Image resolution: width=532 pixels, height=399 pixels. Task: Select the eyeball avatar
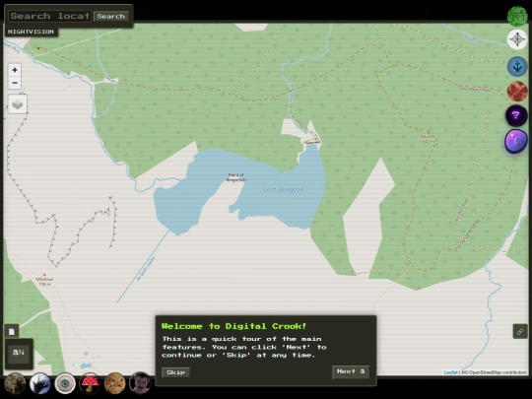[65, 383]
